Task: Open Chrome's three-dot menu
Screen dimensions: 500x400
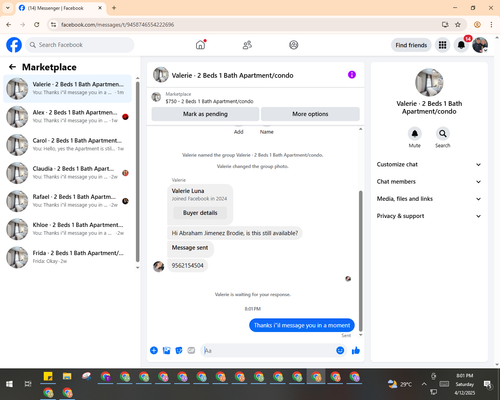Action: click(x=491, y=25)
